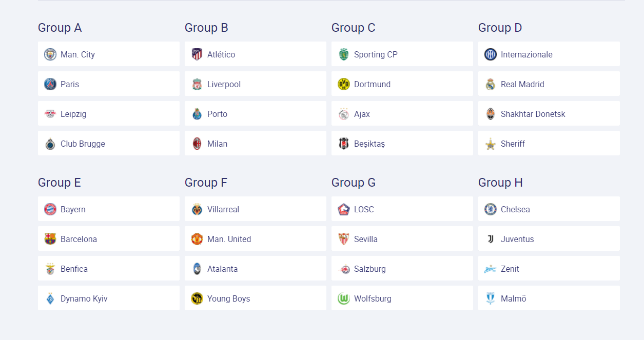The width and height of the screenshot is (644, 340).
Task: Select the Malmö team card
Action: [x=513, y=298]
